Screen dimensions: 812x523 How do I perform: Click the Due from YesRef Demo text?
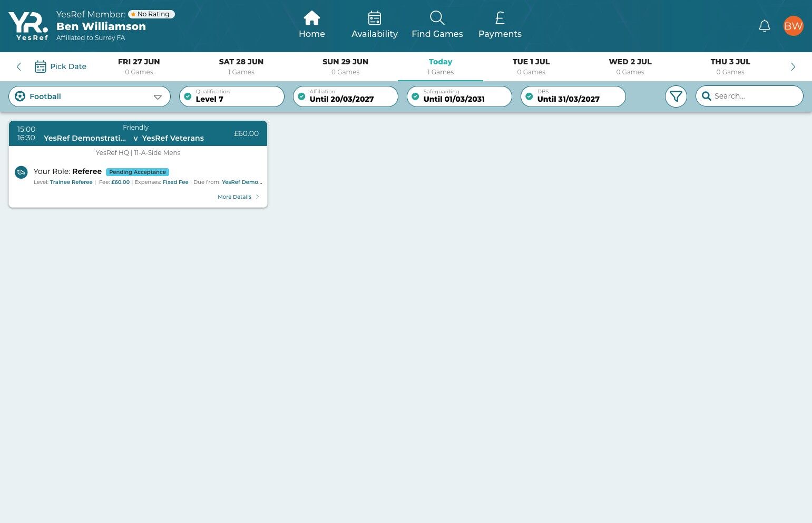[228, 182]
